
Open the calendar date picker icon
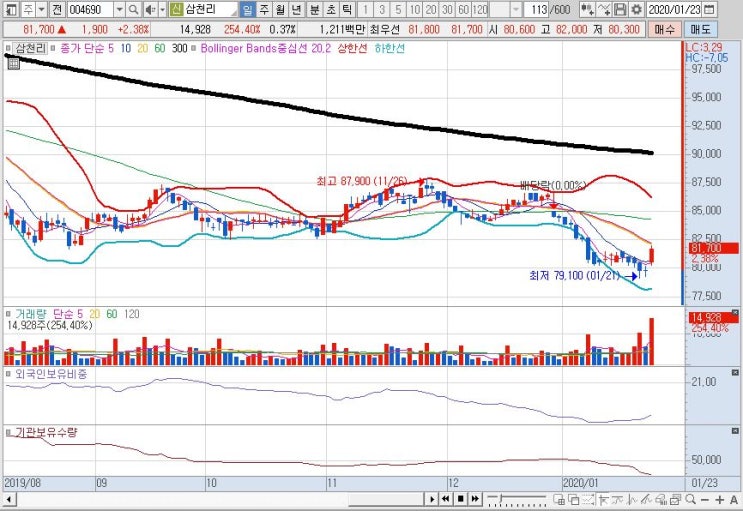coord(709,9)
